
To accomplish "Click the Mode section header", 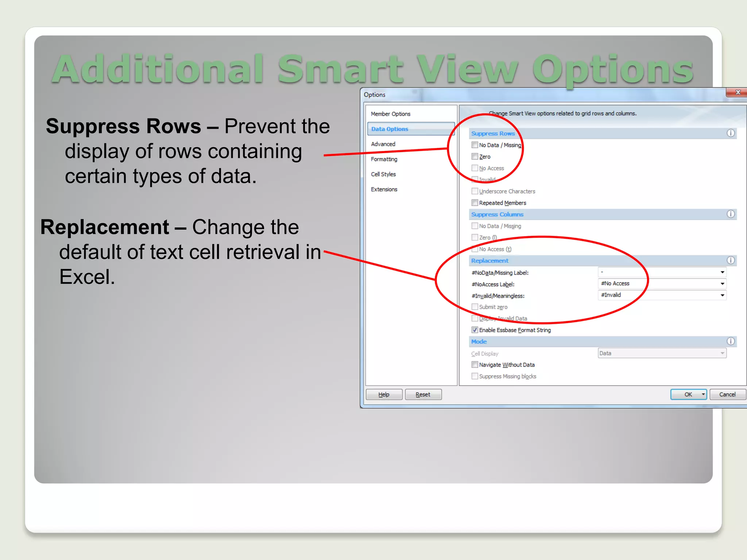I will [x=603, y=342].
